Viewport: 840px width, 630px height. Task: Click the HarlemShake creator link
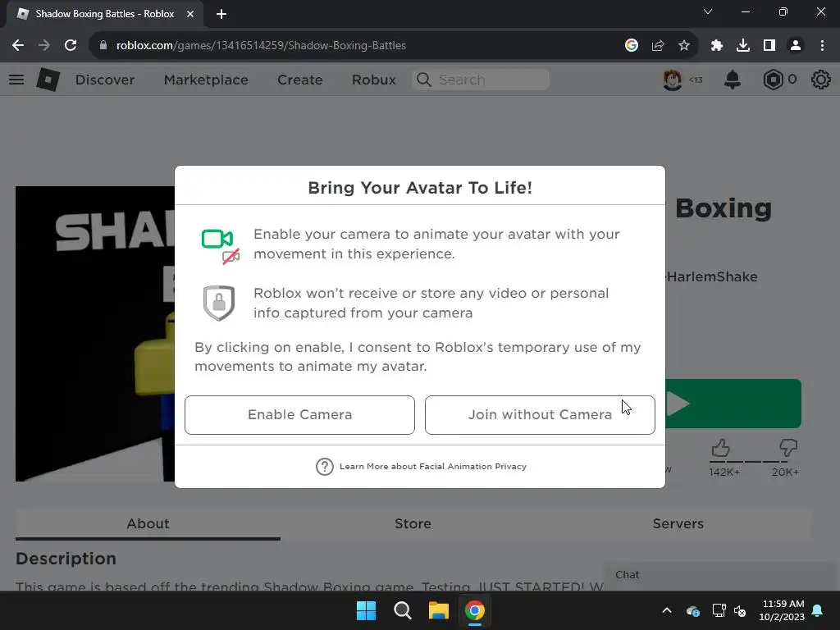pyautogui.click(x=711, y=277)
